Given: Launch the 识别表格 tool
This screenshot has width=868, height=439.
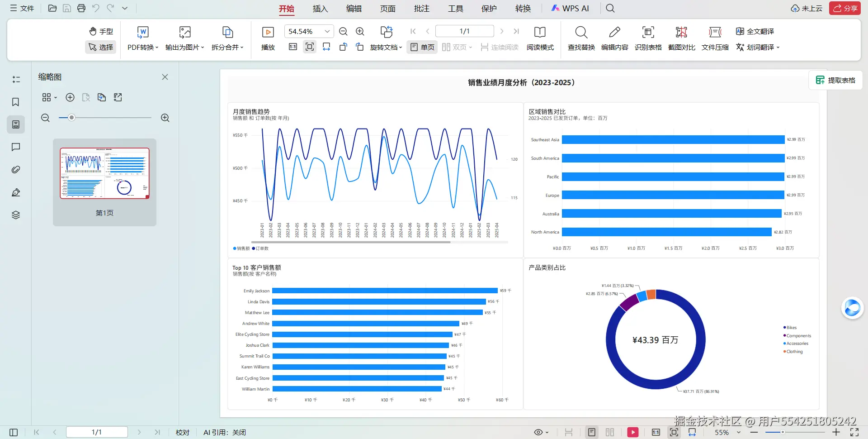Looking at the screenshot, I should pos(648,38).
